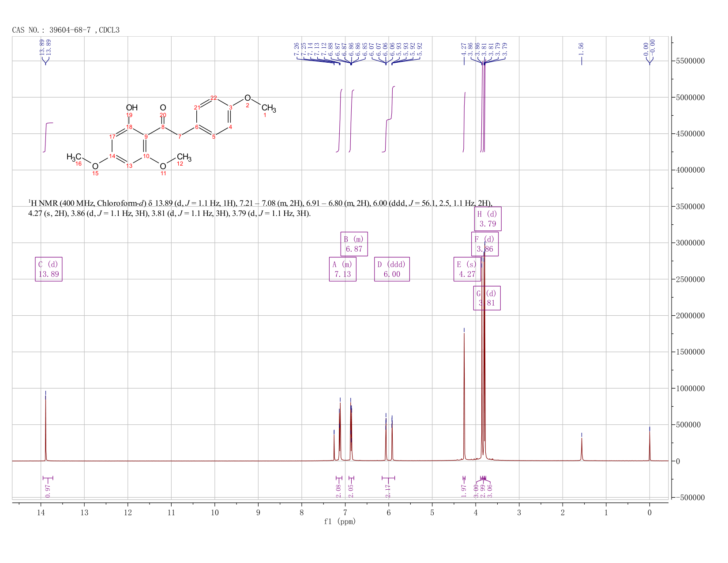728x563 pixels.
Task: Click the H3C group labeled 16
Action: click(x=74, y=157)
